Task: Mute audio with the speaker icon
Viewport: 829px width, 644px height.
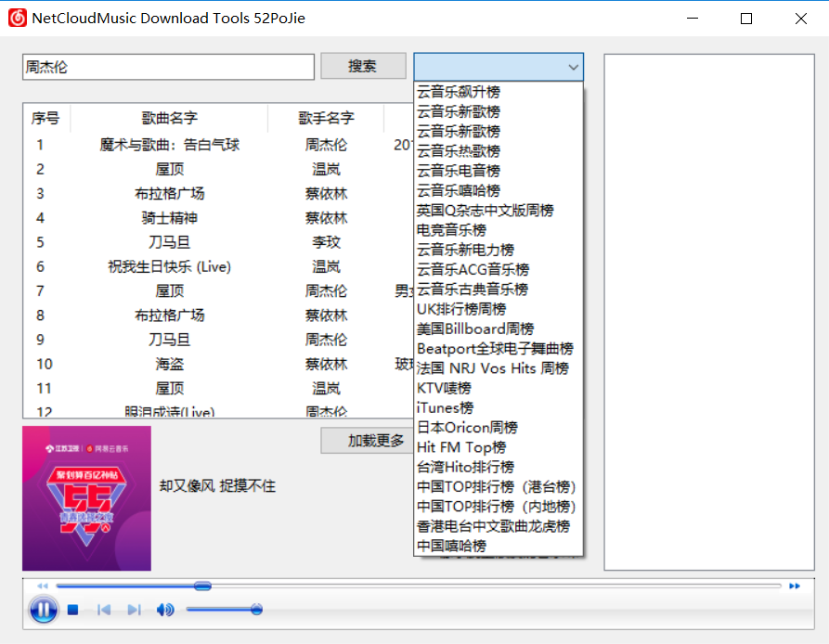Action: pos(165,611)
